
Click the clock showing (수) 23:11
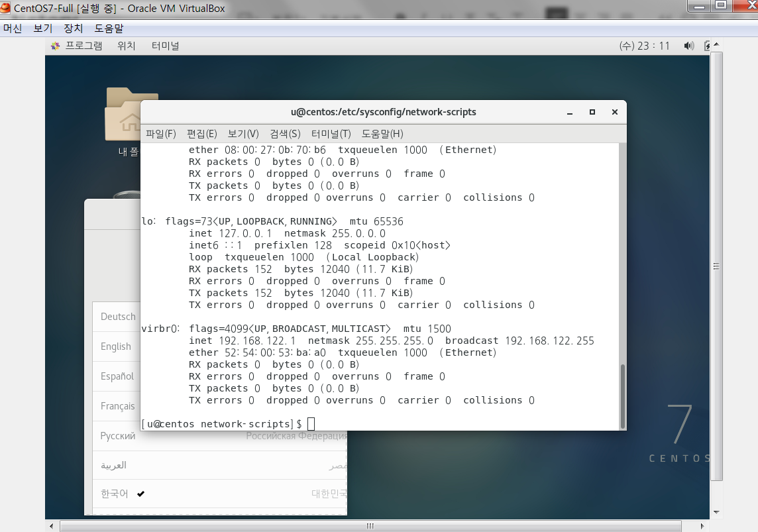pos(645,46)
